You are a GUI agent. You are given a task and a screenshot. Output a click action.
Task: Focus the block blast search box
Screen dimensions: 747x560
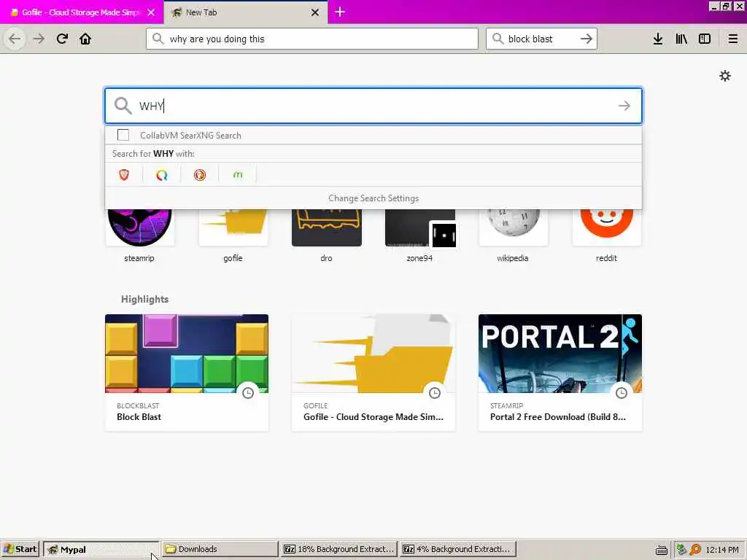[x=541, y=39]
